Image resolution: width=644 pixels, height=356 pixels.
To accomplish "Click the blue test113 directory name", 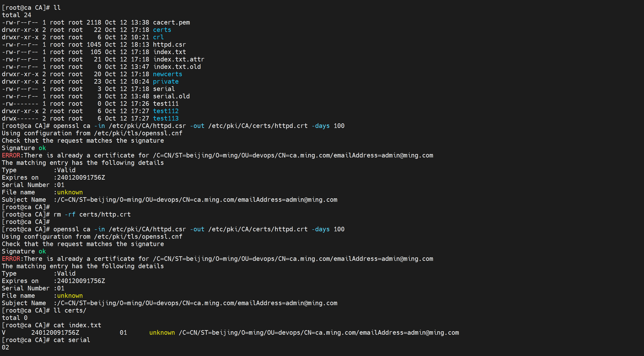I will pos(165,118).
